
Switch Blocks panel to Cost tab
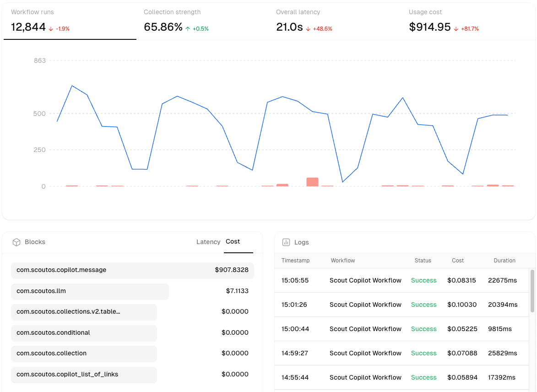tap(233, 242)
